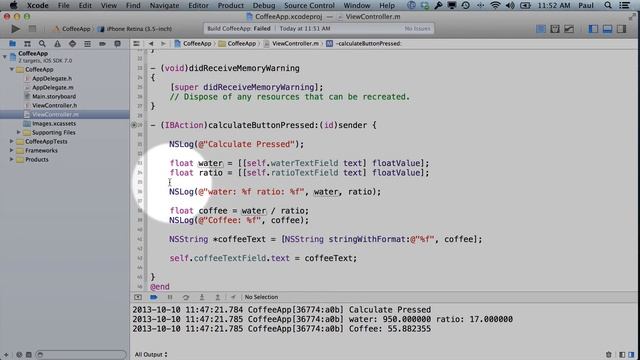
Task: Open the File menu
Action: point(64,5)
